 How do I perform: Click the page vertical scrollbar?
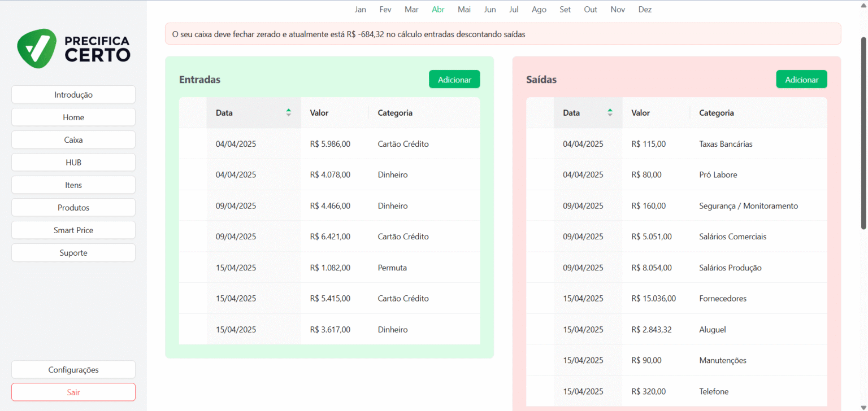[863, 133]
